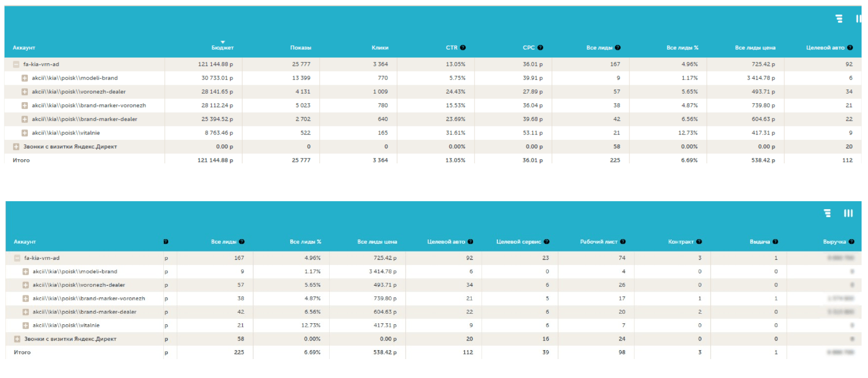868x378 pixels.
Task: Click the help icon next to Выручка
Action: point(852,242)
